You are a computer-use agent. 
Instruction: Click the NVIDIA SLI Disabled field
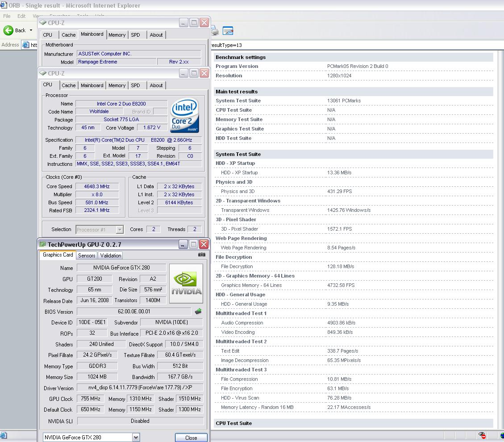click(x=140, y=421)
